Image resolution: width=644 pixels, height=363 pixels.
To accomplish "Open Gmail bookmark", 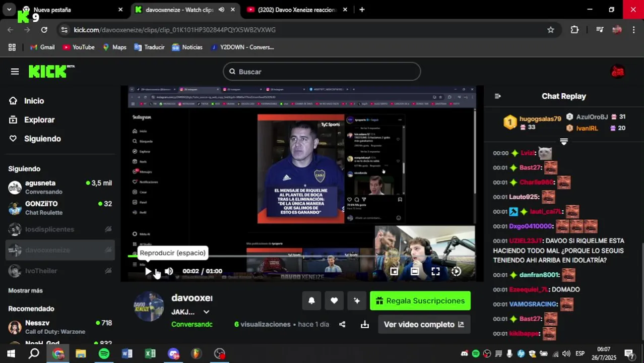I will pyautogui.click(x=42, y=47).
